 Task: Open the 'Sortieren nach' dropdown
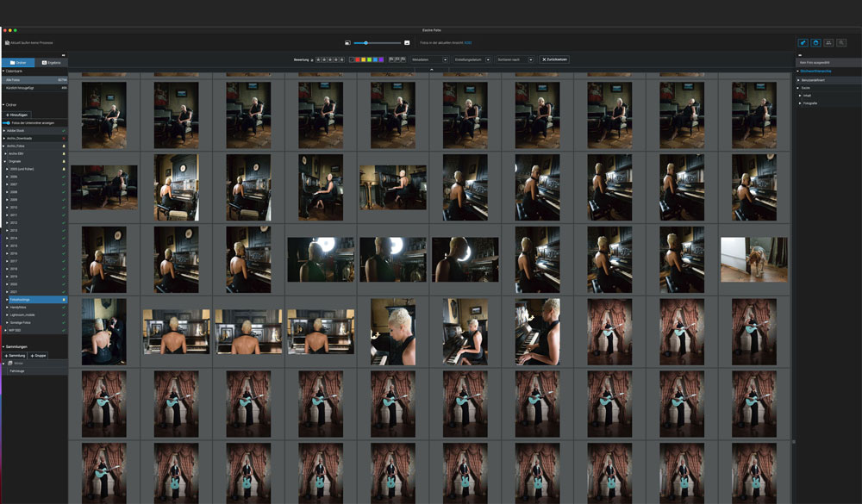515,59
